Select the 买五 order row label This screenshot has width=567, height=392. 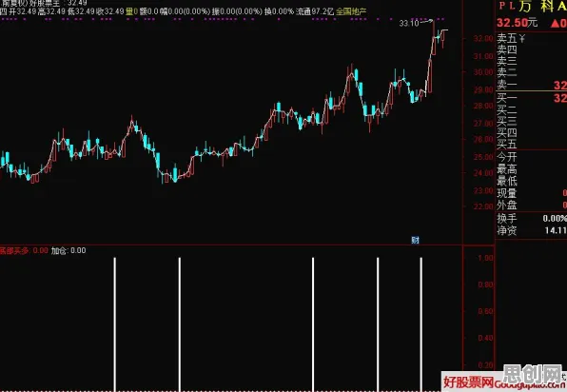[507, 144]
